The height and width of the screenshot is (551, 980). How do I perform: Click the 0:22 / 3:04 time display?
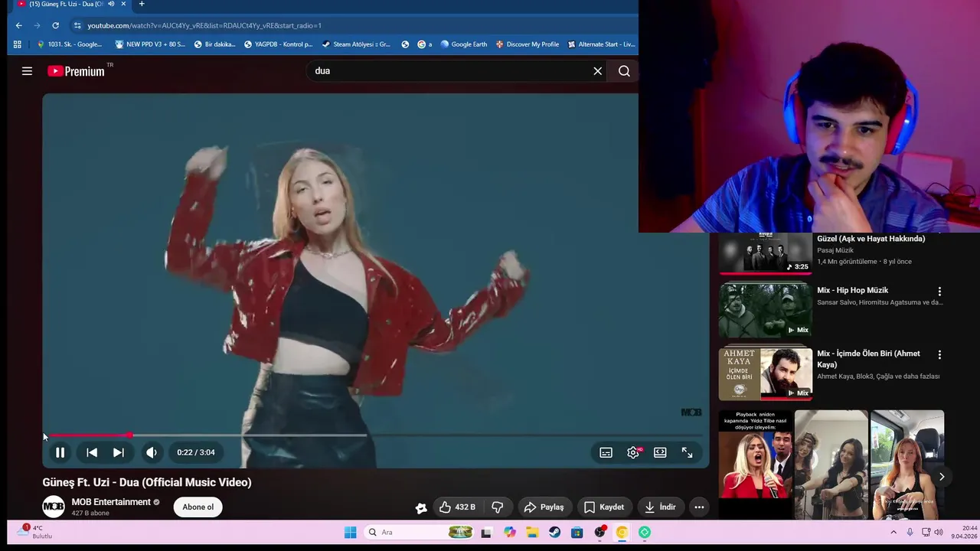click(x=196, y=452)
